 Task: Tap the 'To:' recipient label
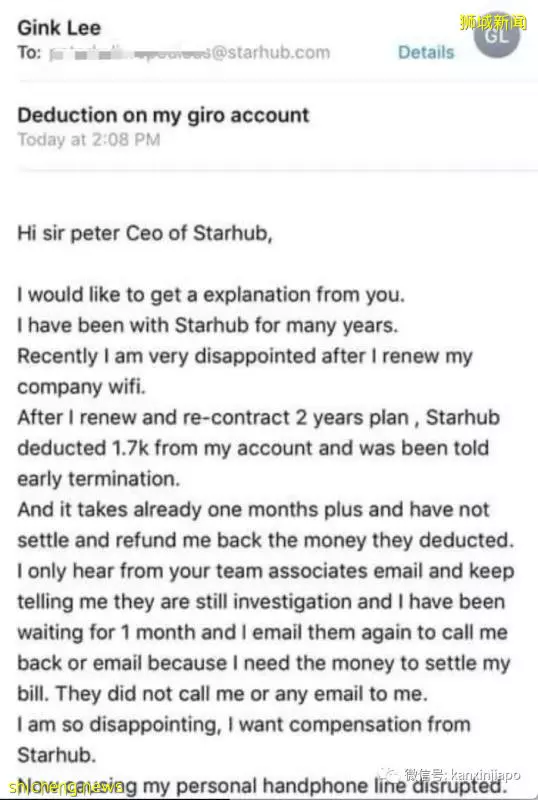click(29, 52)
